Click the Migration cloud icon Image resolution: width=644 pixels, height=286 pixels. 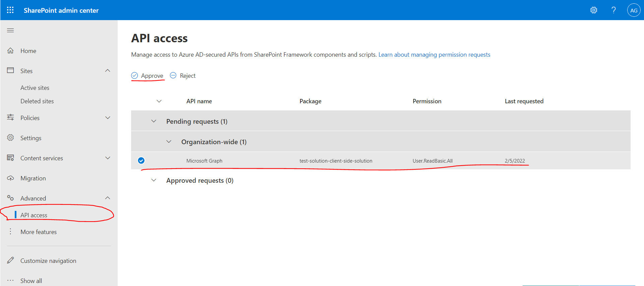click(10, 178)
